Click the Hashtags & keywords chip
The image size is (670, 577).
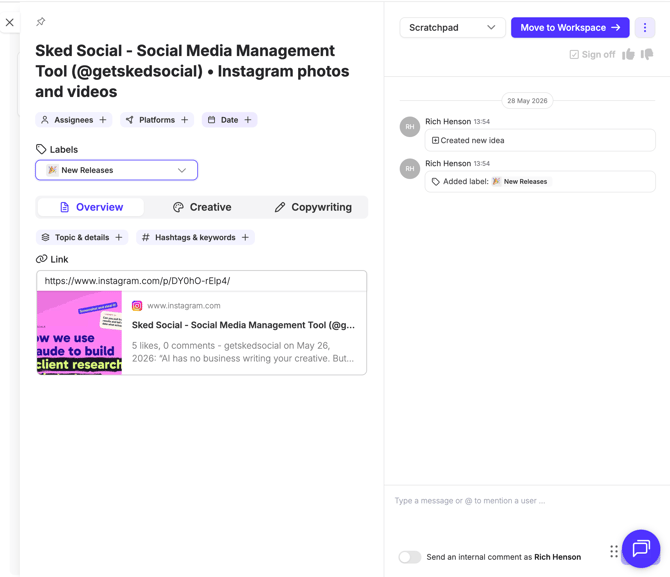pos(195,237)
